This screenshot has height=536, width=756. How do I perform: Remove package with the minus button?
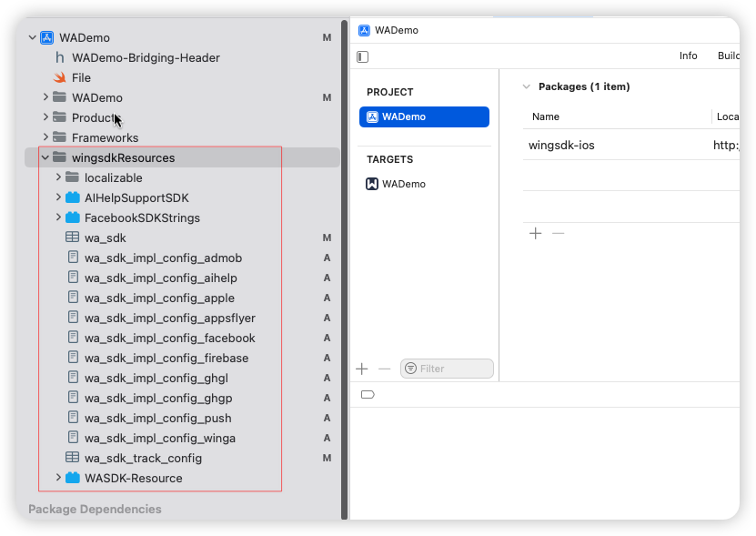coord(558,234)
